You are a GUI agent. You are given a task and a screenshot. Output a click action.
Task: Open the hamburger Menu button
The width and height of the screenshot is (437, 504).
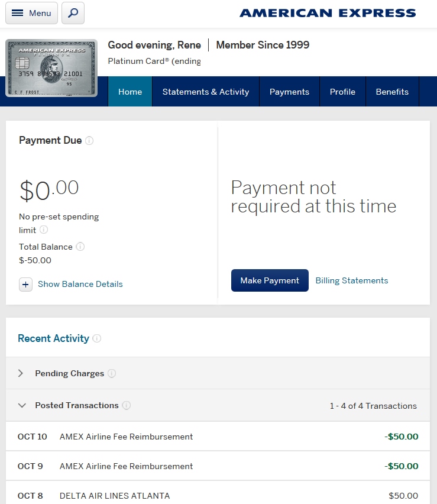tap(31, 13)
